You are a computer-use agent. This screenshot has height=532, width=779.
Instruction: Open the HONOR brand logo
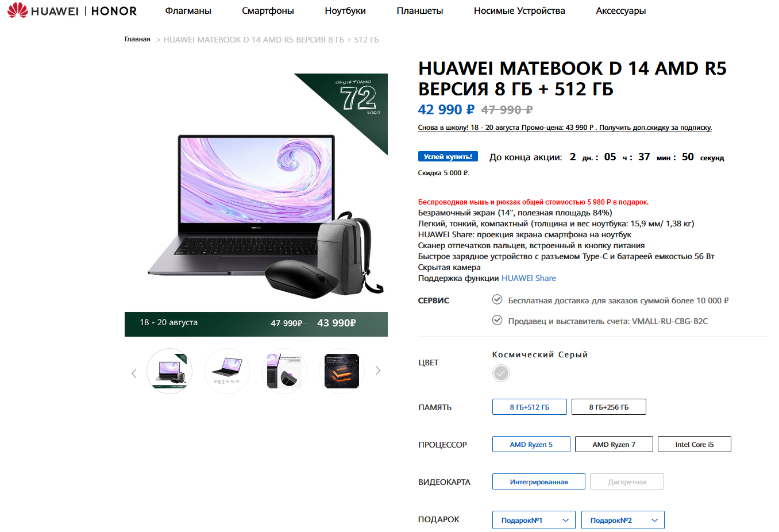(114, 11)
